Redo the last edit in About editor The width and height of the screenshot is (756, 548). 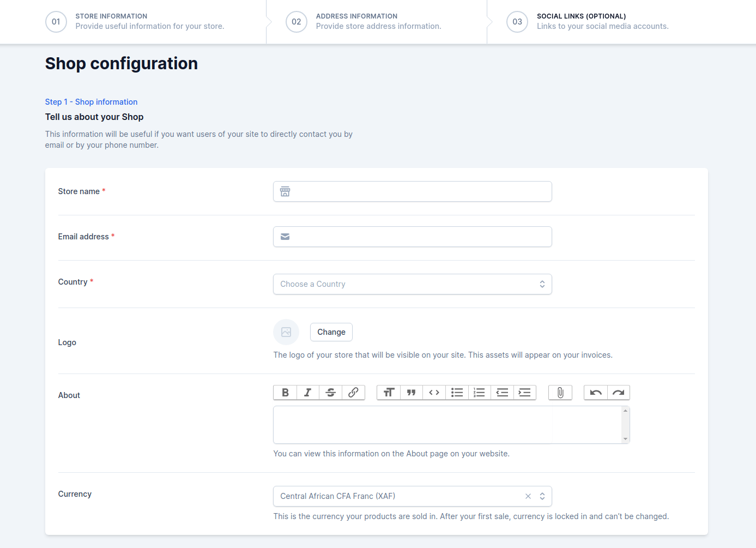[618, 393]
